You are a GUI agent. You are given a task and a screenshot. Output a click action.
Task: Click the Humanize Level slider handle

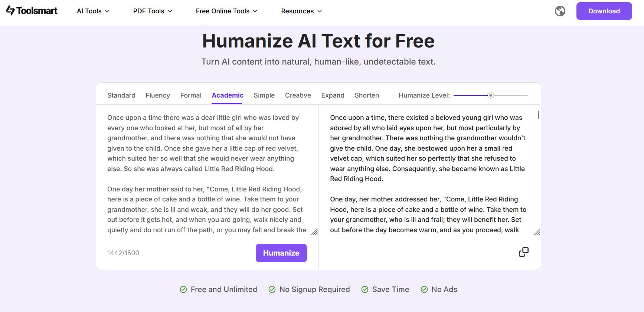[x=491, y=95]
